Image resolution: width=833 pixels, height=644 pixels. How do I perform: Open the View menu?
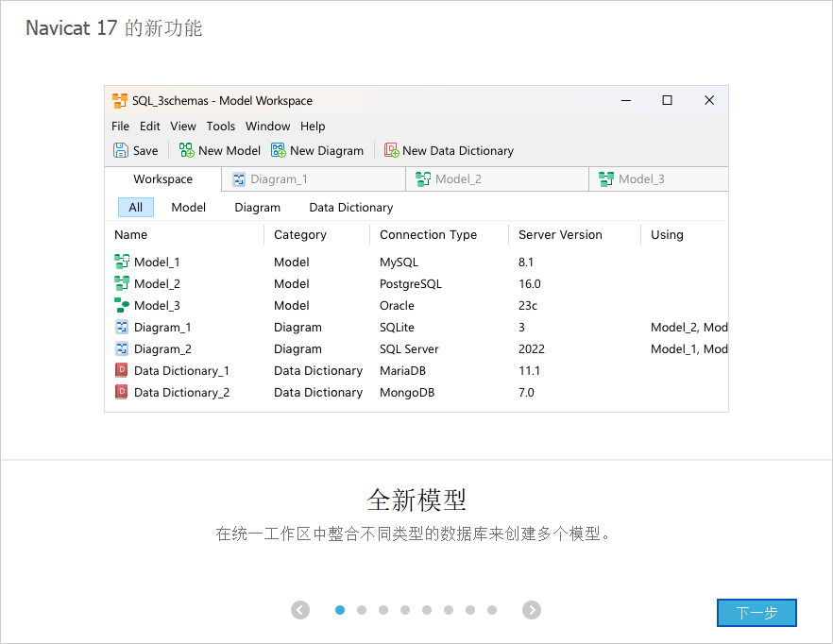pos(183,127)
